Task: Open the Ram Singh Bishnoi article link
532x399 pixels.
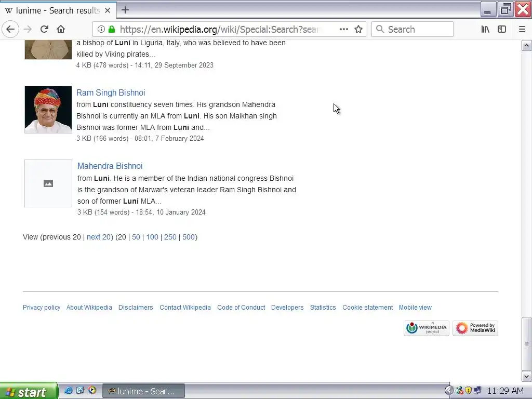Action: pos(111,92)
